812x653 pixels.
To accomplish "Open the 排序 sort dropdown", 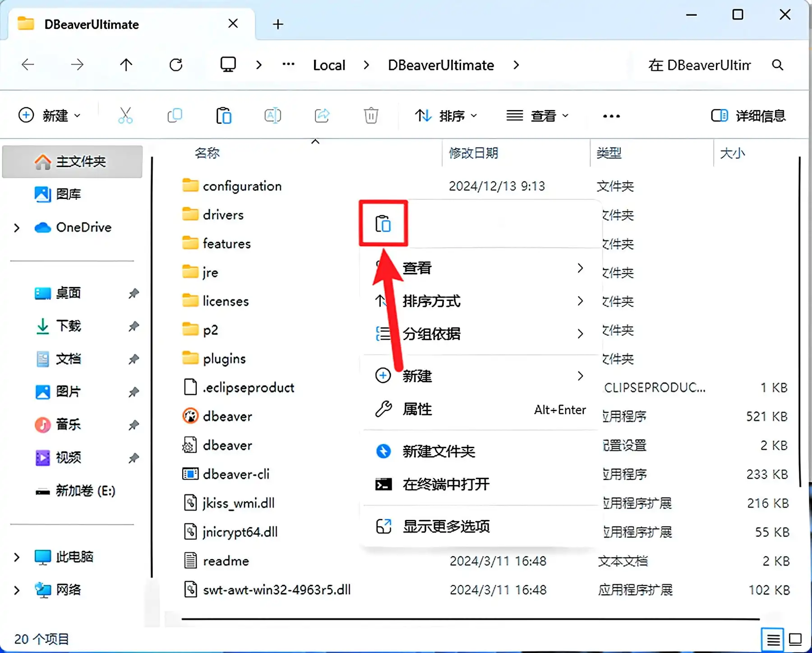I will (446, 116).
